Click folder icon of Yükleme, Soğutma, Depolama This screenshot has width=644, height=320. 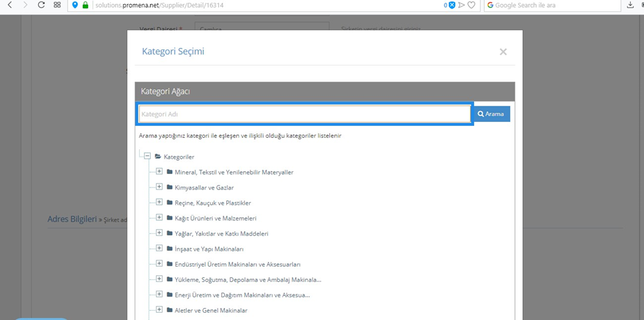(x=169, y=279)
